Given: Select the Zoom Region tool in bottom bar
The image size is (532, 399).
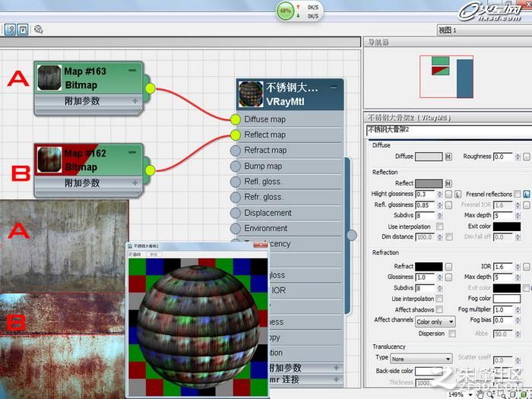Looking at the screenshot, I should (x=502, y=394).
